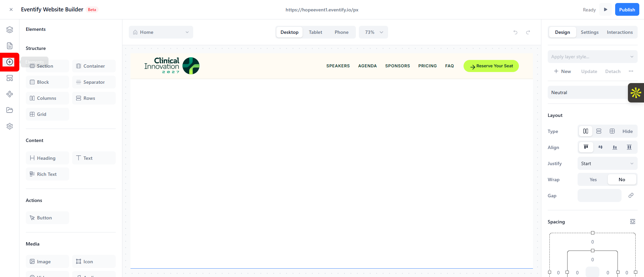The width and height of the screenshot is (644, 277).
Task: Click the Undo arrow icon
Action: (x=516, y=32)
